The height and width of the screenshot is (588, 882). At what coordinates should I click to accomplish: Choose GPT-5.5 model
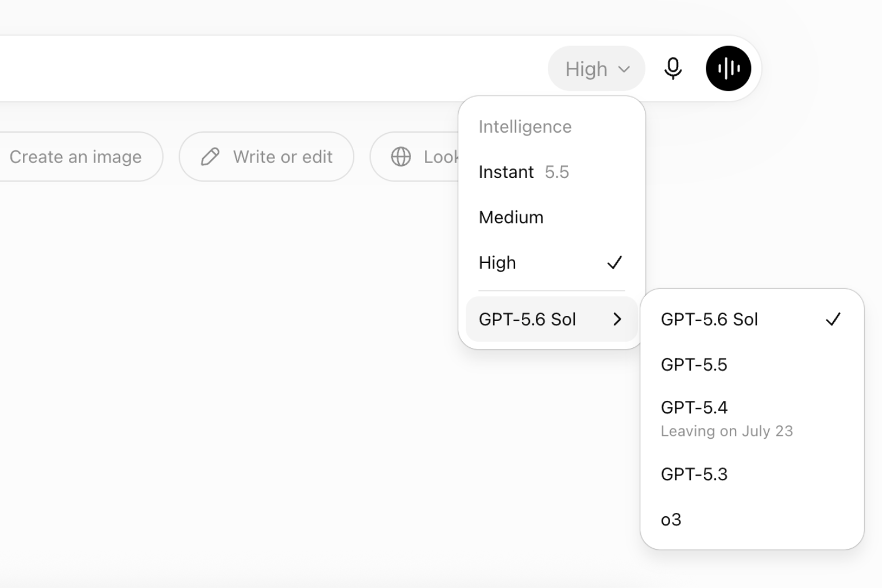(x=752, y=365)
